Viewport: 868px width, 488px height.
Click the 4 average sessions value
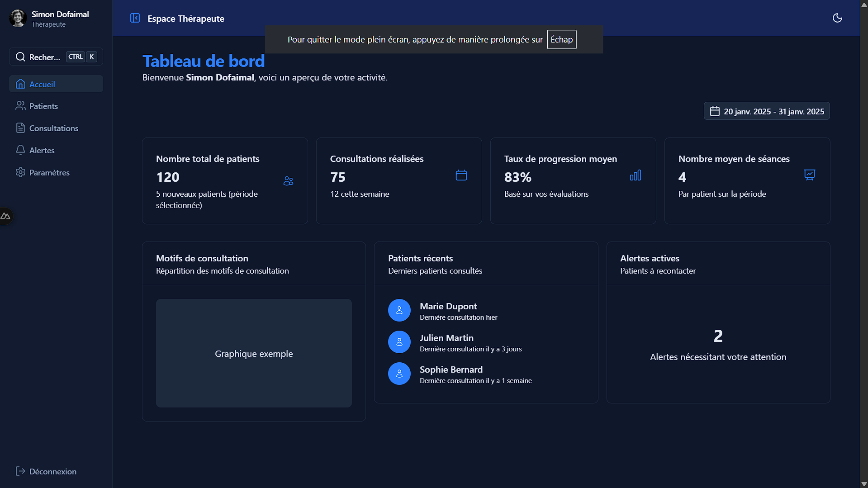point(682,177)
